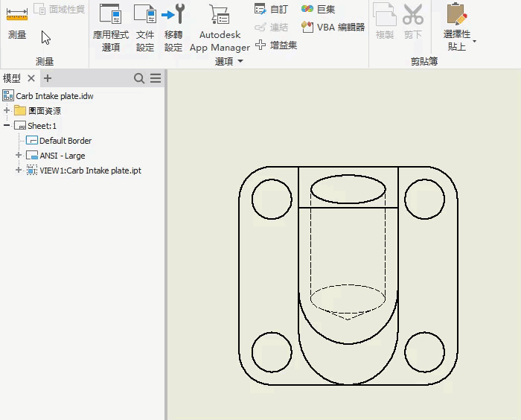Expand the 選項 panel dropdown
Viewport: 521px width, 420px height.
(240, 62)
